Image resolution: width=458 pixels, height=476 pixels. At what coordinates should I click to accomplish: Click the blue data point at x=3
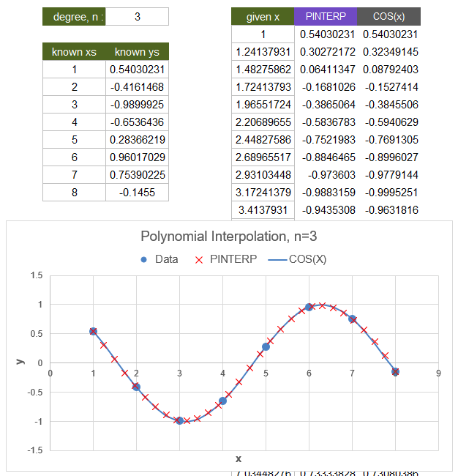179,420
